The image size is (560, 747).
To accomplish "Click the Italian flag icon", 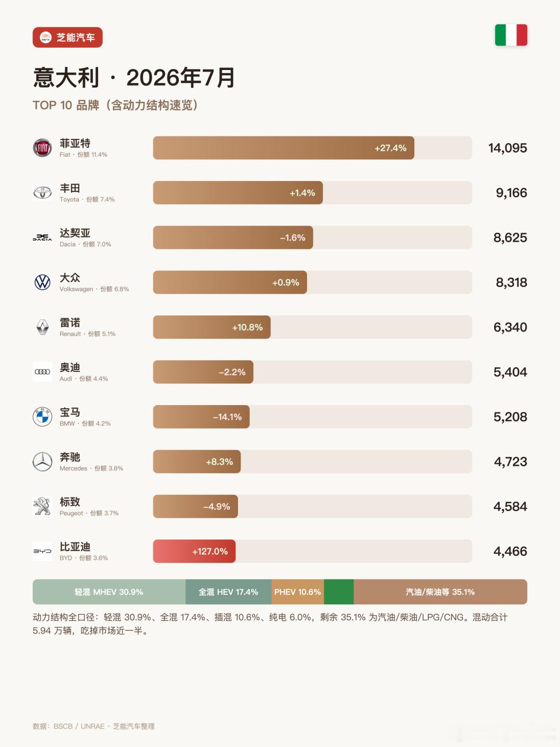I will (x=511, y=35).
